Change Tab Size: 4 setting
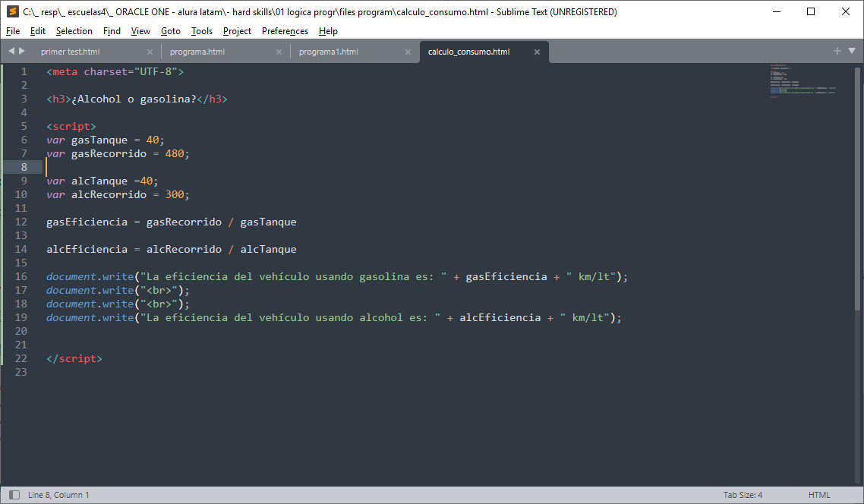The width and height of the screenshot is (864, 504). pos(743,495)
